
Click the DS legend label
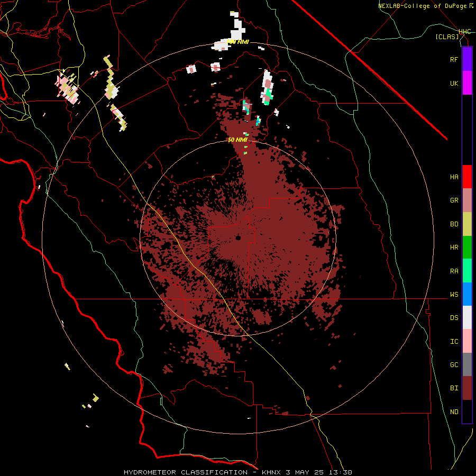454,317
